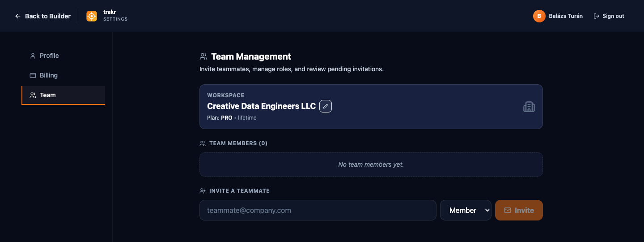The width and height of the screenshot is (644, 242).
Task: Click the TEAM MEMBERS (0) heading
Action: 238,143
